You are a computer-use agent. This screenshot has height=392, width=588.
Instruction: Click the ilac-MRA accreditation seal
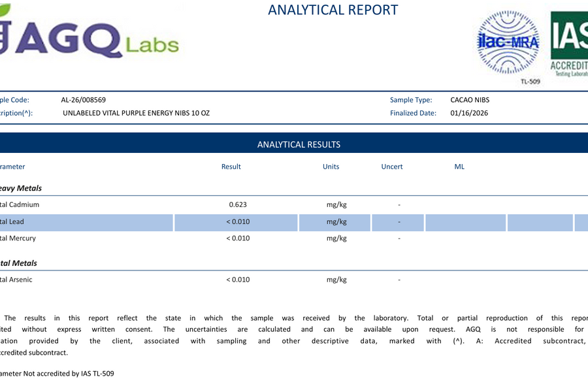[508, 42]
